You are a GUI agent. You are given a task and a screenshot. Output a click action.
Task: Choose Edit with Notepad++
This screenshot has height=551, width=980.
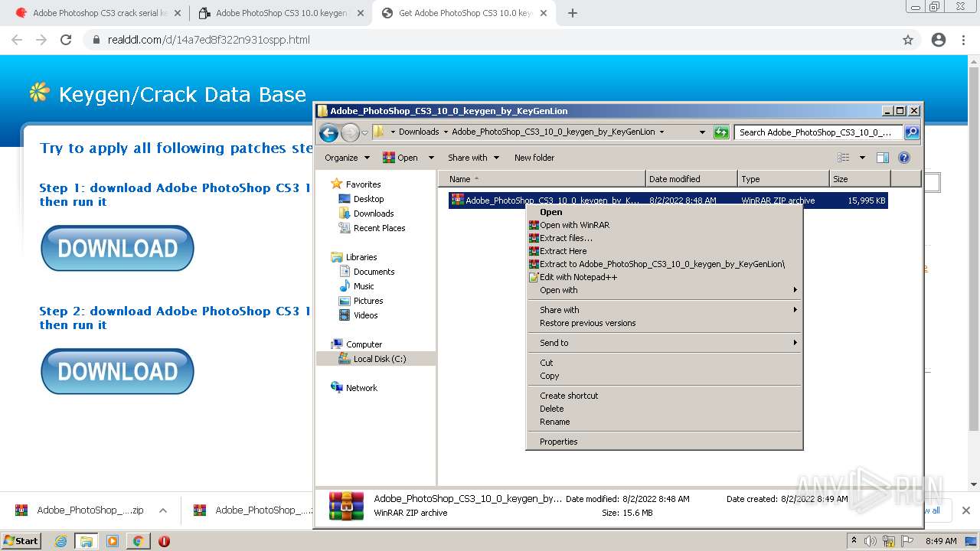pyautogui.click(x=578, y=277)
